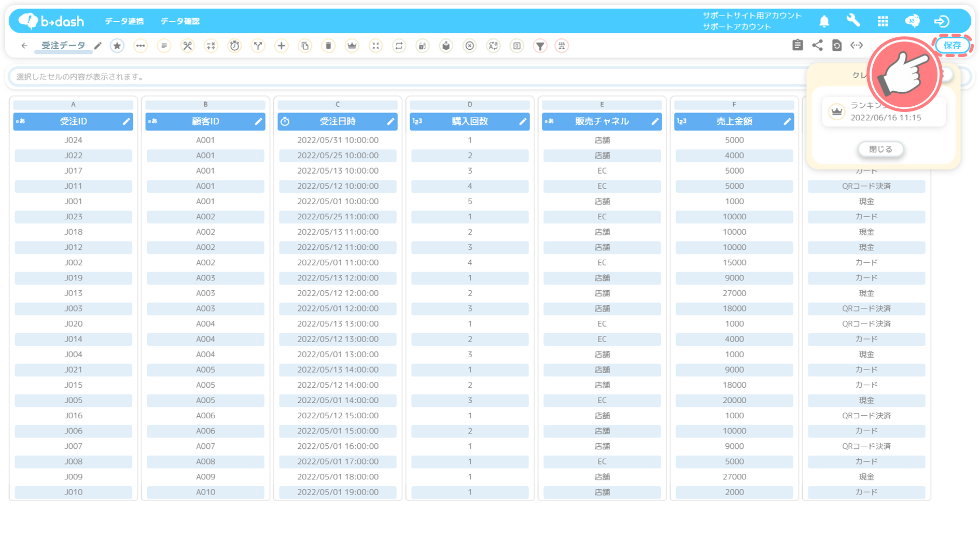Click the 受注ID header label
The width and height of the screenshot is (980, 551).
[73, 121]
